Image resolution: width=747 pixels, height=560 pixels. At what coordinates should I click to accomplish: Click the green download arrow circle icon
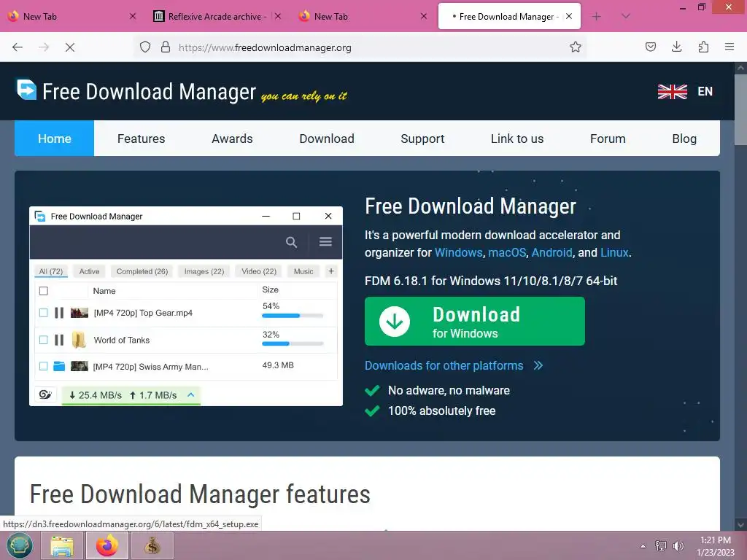[395, 322]
